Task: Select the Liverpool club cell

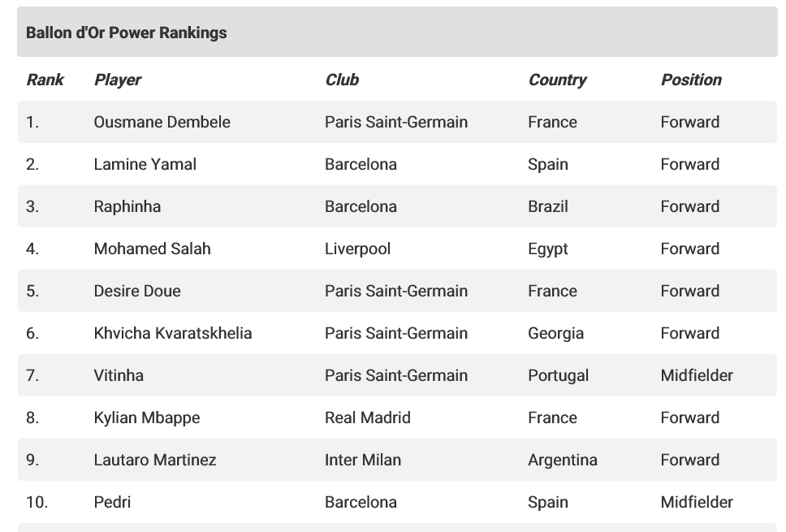Action: 357,249
